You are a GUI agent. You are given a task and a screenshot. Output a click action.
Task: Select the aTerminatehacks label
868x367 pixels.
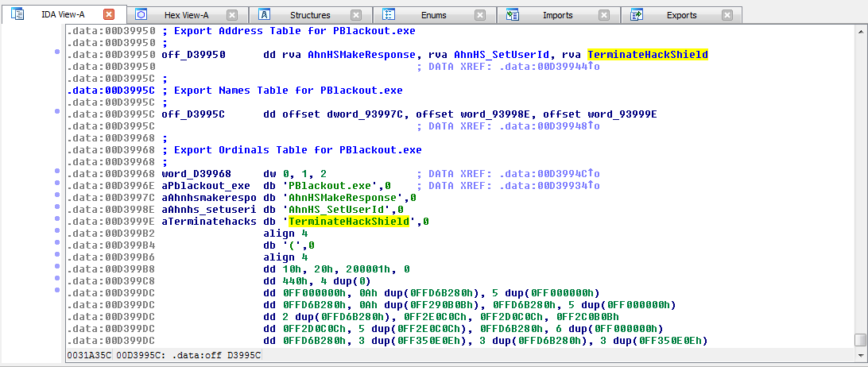tap(209, 222)
